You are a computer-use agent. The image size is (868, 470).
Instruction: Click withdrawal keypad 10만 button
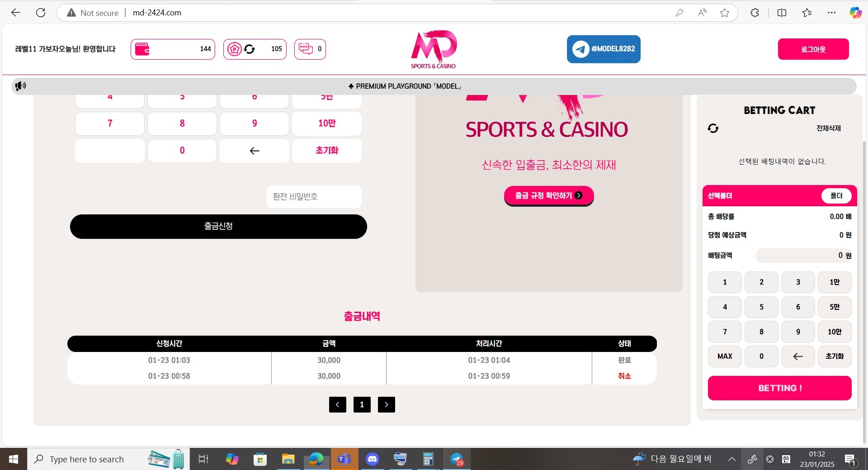pos(327,123)
